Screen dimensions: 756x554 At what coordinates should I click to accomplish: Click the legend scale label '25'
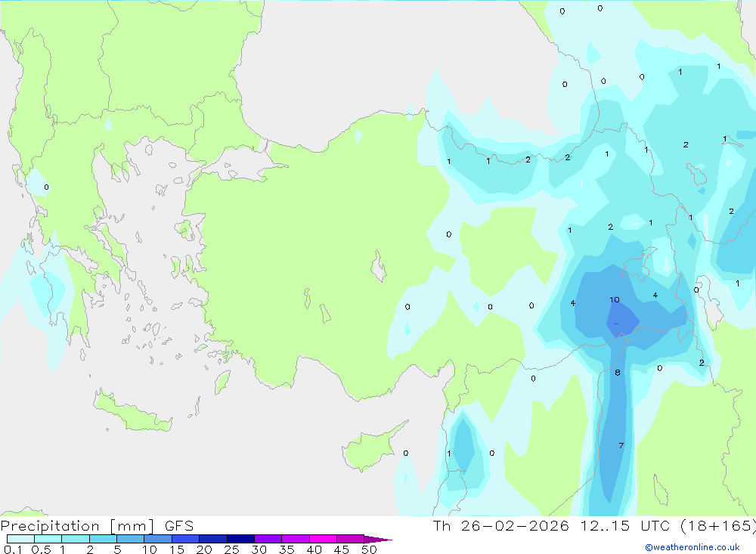coord(231,549)
